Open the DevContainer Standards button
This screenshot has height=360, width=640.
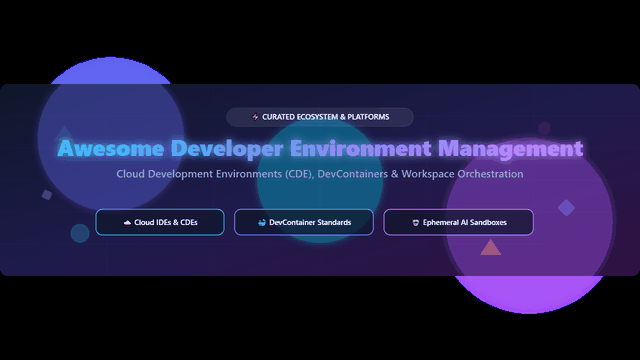point(304,222)
